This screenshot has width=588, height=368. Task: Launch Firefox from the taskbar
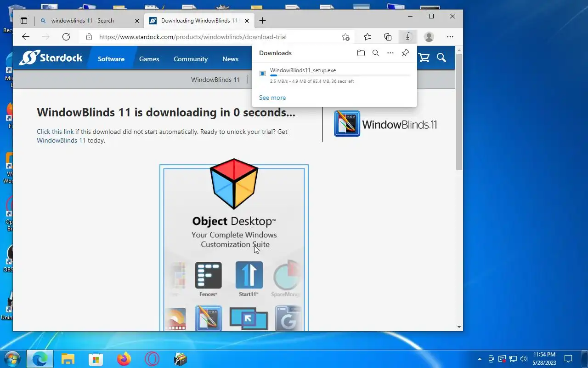124,359
